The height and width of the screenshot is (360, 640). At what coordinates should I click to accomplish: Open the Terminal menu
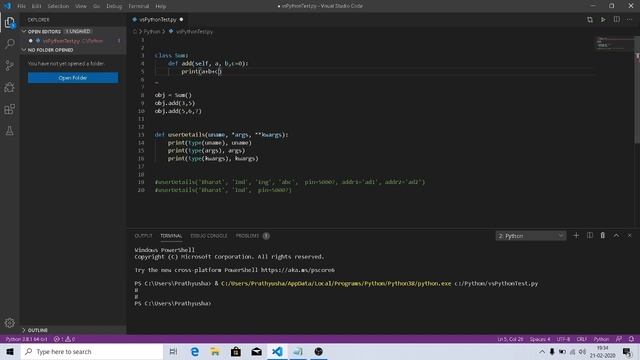[x=138, y=6]
